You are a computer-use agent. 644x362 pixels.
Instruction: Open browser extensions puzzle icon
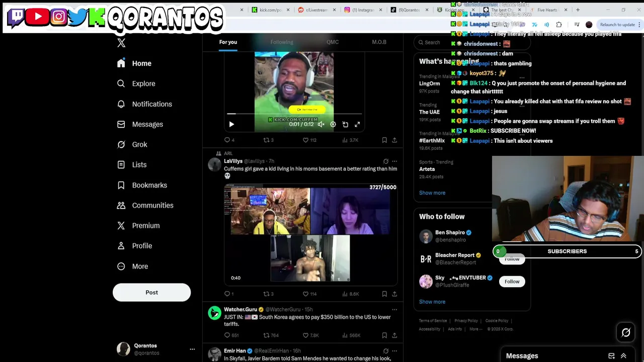coord(559,24)
